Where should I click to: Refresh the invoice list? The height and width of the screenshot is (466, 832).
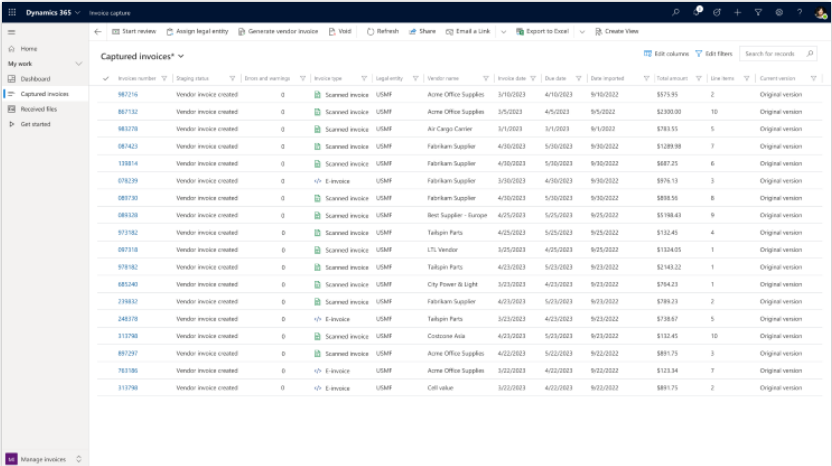[x=383, y=31]
